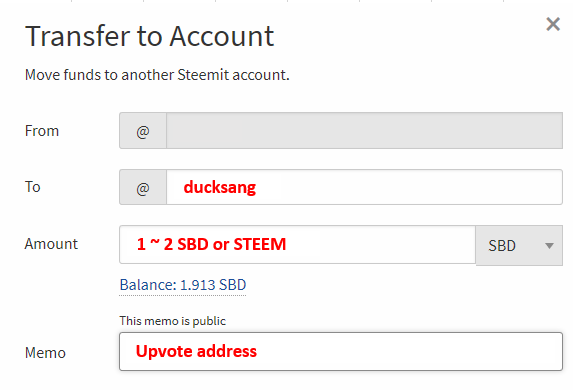The height and width of the screenshot is (390, 573).
Task: Click the red ducksang text
Action: (220, 188)
